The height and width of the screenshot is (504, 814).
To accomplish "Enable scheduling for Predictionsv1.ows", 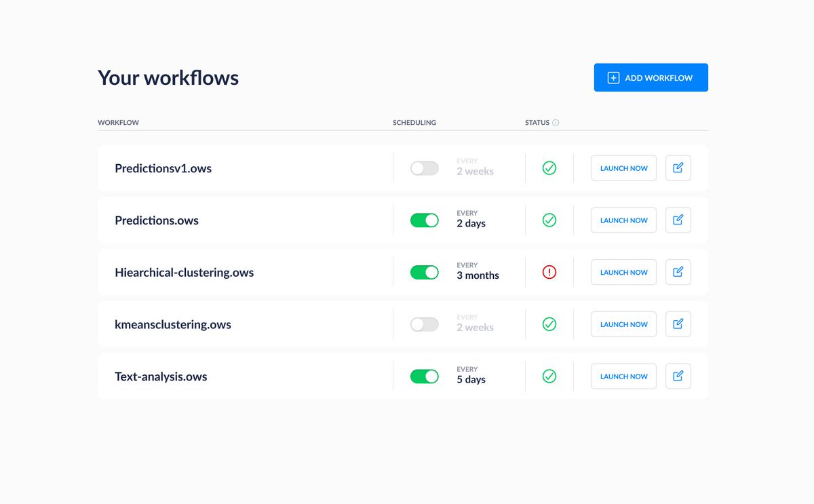I will click(x=425, y=168).
